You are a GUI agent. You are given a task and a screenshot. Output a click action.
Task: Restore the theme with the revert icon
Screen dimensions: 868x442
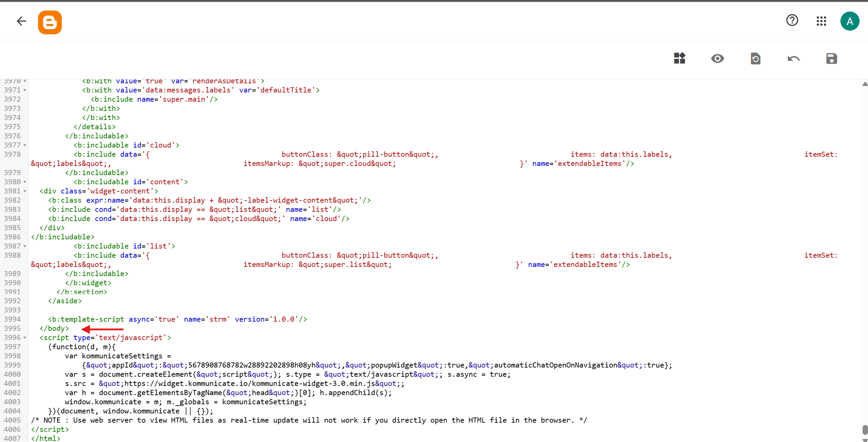756,58
